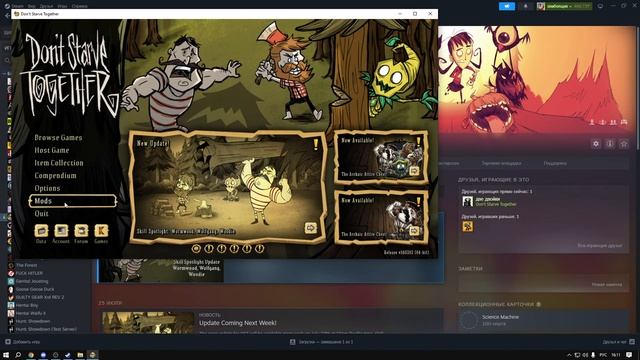Open File Explorer from the taskbar
Image resolution: width=640 pixels, height=360 pixels.
(x=80, y=355)
